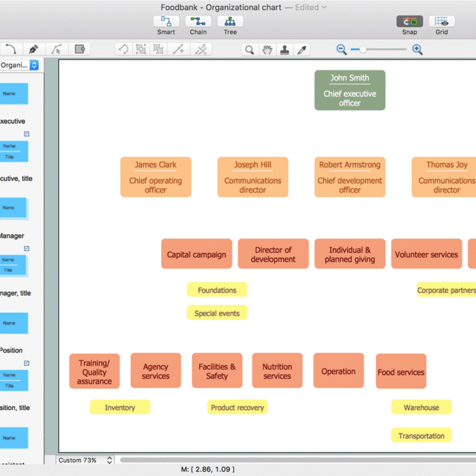
Task: Select the Training/Quality assurance box
Action: [x=94, y=371]
